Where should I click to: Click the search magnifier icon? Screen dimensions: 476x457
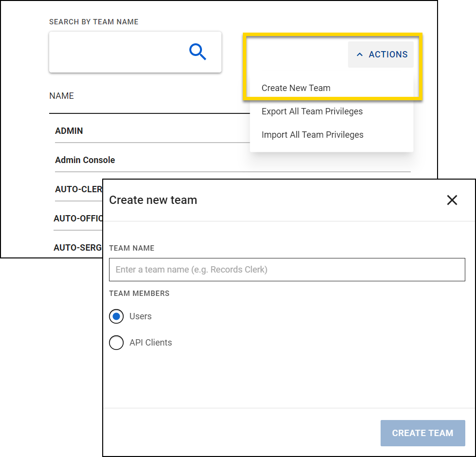[197, 52]
